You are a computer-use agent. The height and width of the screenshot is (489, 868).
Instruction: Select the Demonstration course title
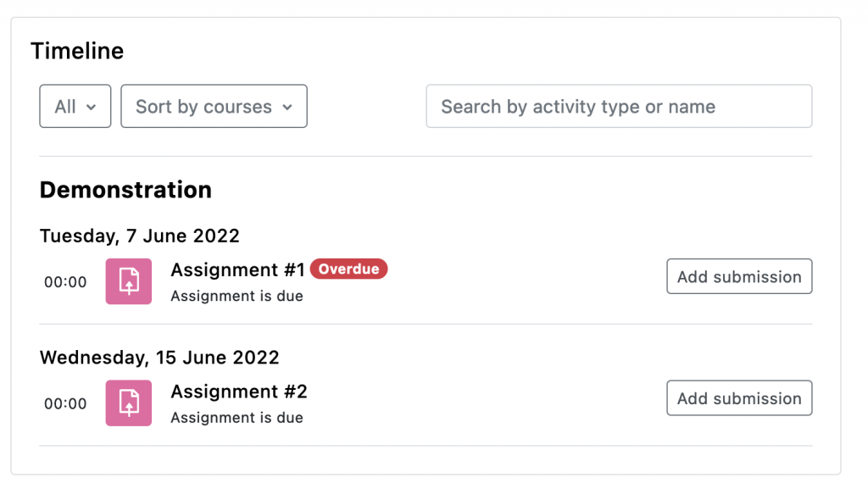pyautogui.click(x=125, y=189)
